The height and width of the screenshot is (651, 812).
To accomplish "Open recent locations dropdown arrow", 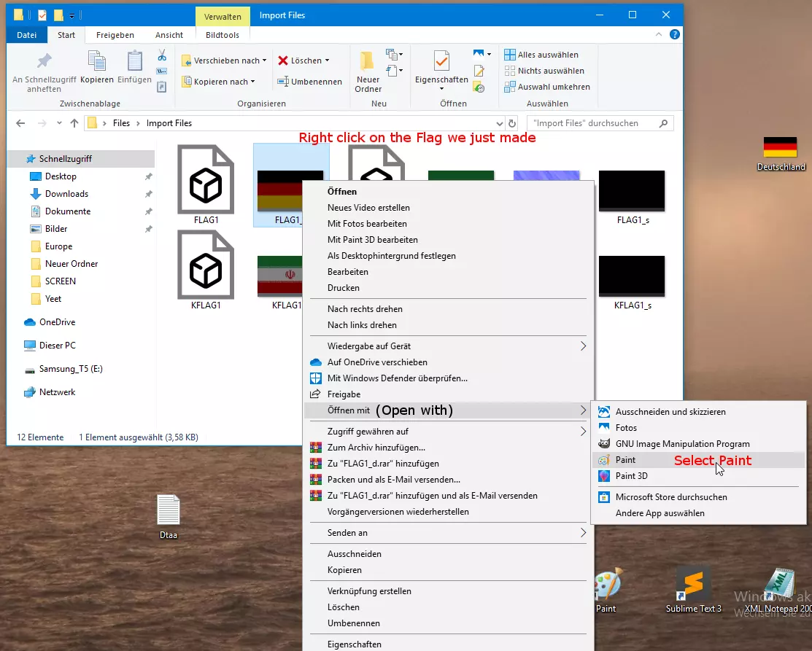I will point(59,123).
